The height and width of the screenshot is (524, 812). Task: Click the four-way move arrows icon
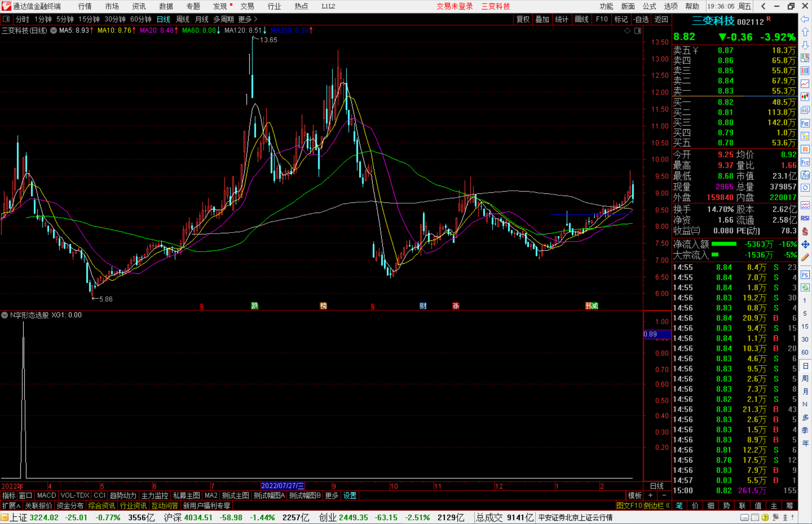click(805, 245)
